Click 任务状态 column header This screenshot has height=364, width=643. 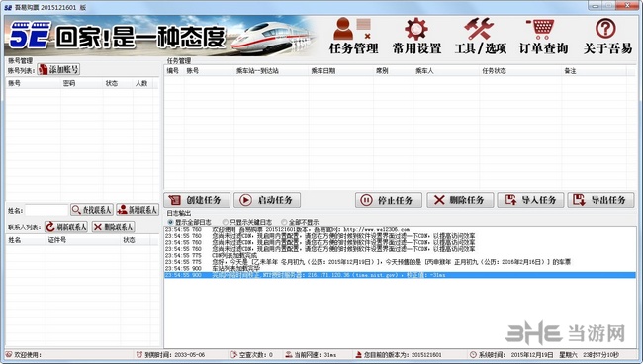pyautogui.click(x=520, y=71)
